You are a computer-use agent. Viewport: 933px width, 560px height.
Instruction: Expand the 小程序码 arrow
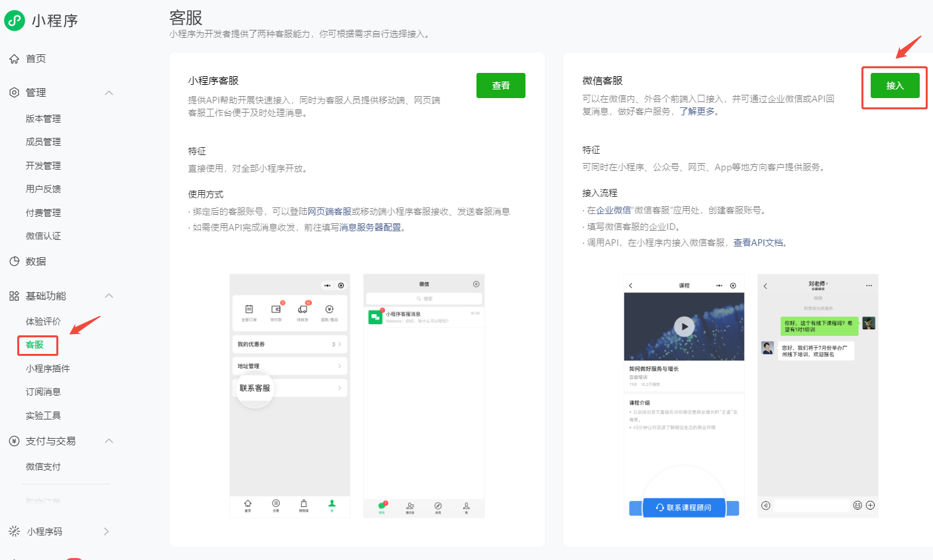107,532
